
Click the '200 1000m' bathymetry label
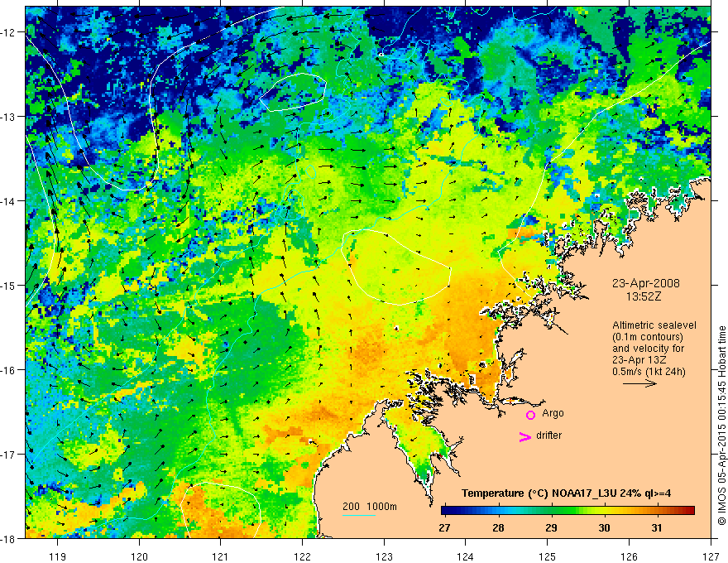(370, 507)
